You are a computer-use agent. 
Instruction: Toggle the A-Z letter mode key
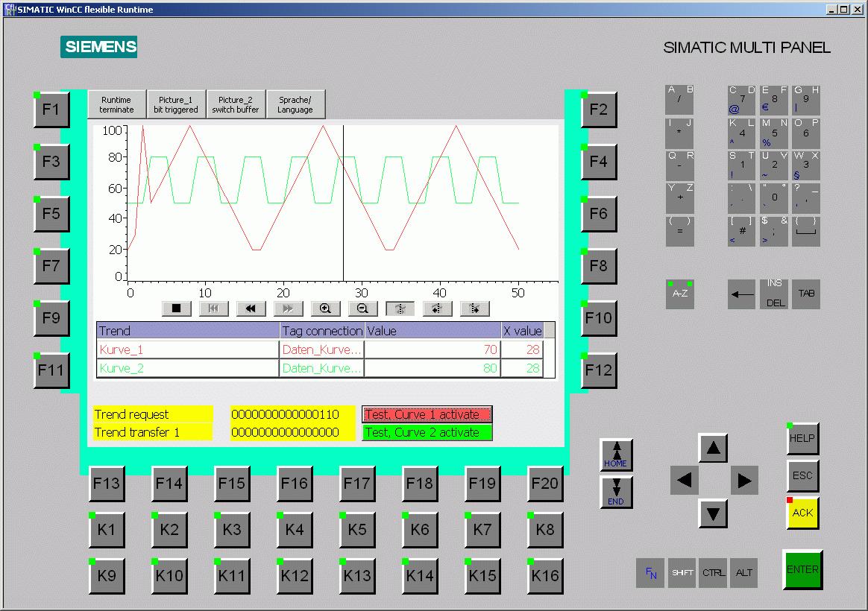point(679,294)
